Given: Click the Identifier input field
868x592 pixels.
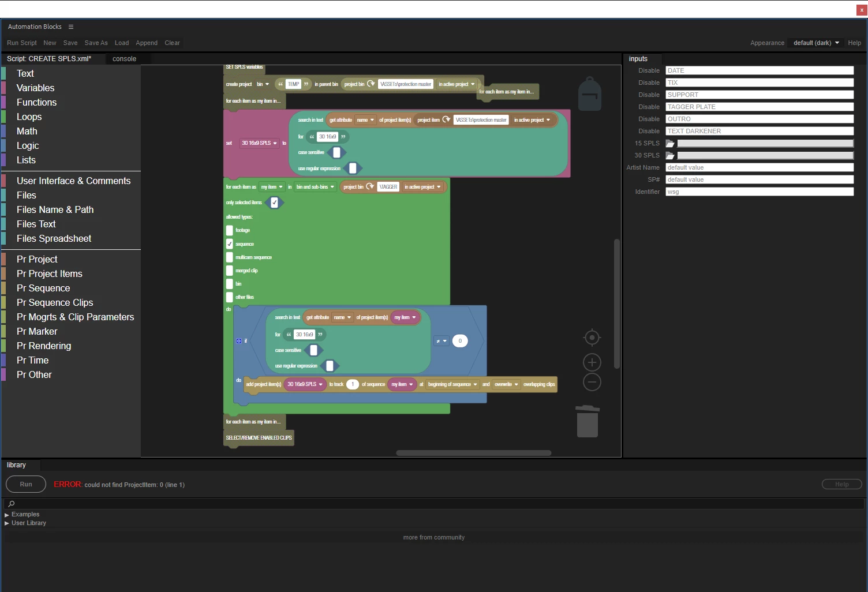Looking at the screenshot, I should coord(759,192).
